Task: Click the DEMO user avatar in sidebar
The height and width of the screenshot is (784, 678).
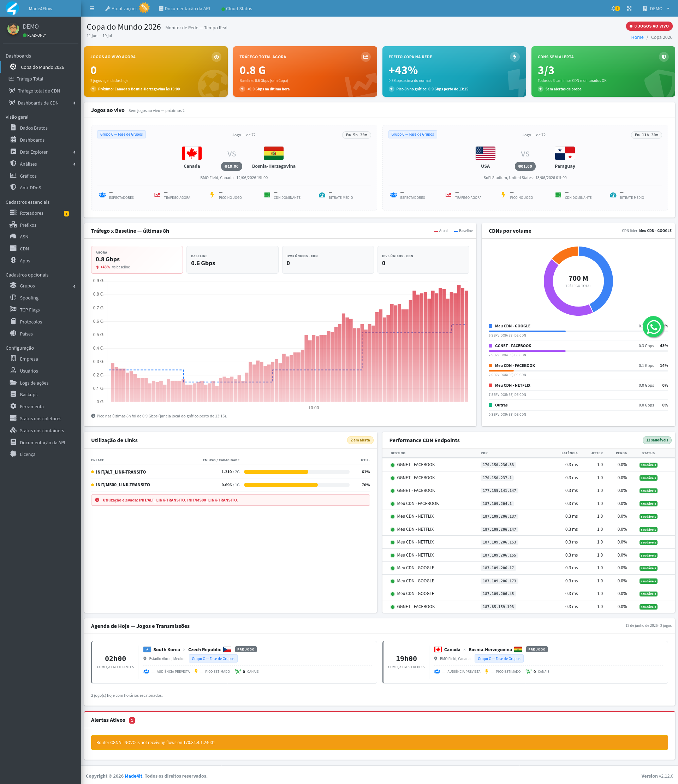Action: coord(13,29)
